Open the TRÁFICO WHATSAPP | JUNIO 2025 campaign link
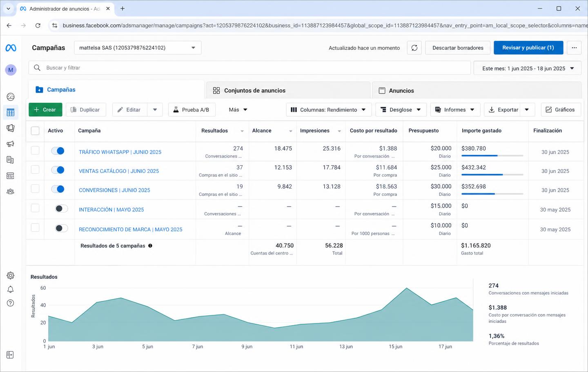The height and width of the screenshot is (372, 588). [120, 152]
